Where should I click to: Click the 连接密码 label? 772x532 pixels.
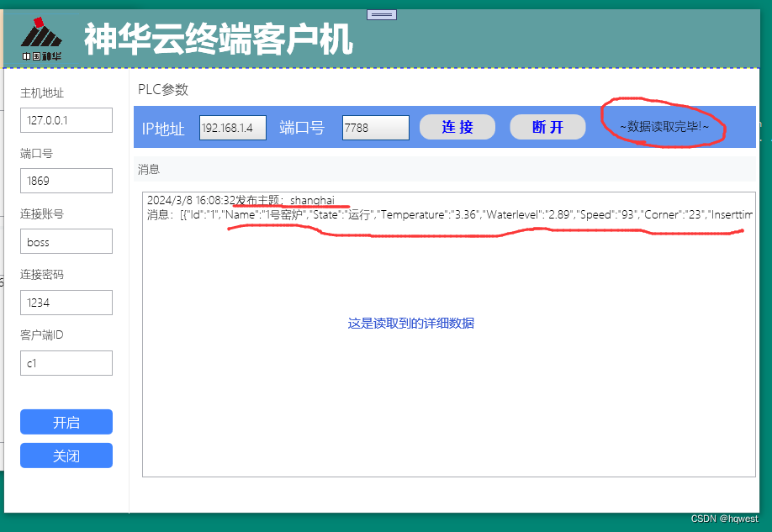(x=42, y=275)
